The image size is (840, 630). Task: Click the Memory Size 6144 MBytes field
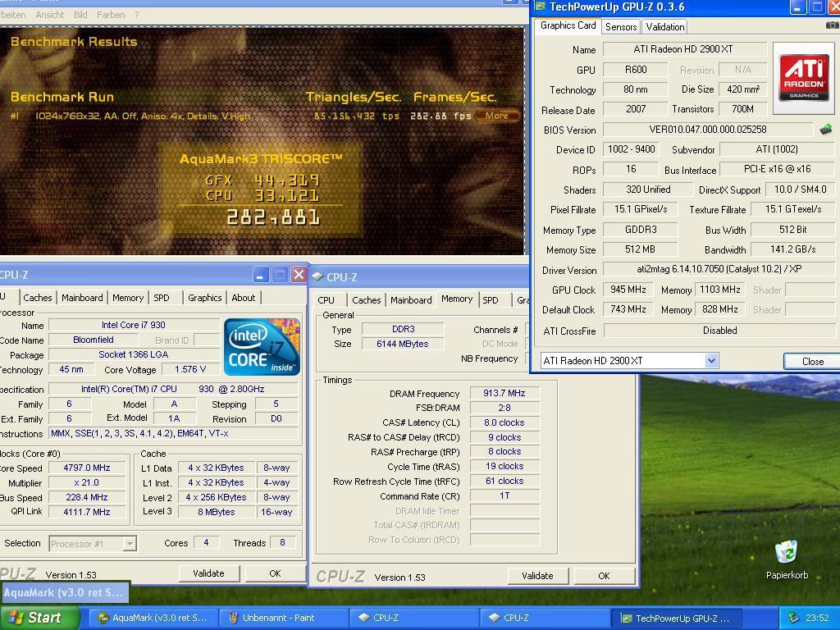point(402,344)
